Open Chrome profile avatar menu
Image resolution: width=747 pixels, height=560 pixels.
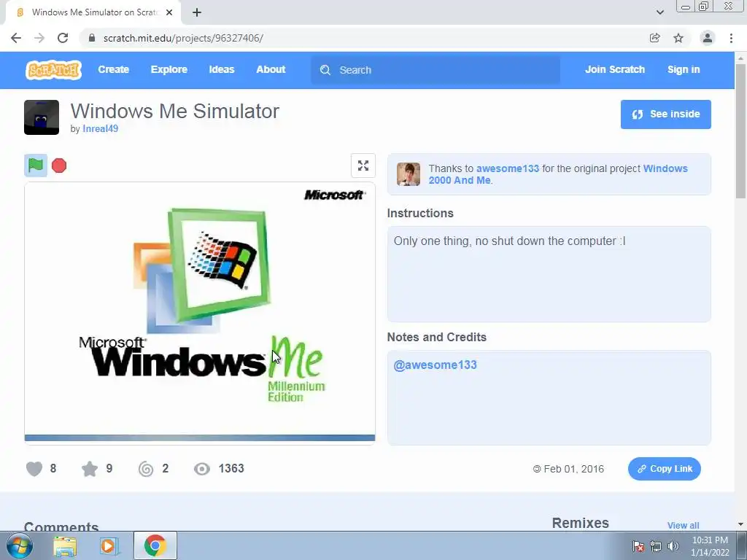click(708, 38)
